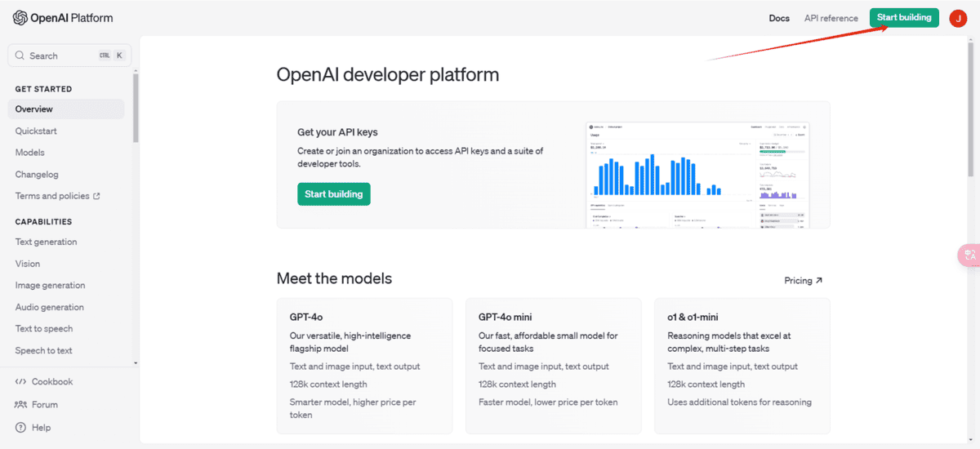Click the sidebar vertical scrollbar

point(136,108)
